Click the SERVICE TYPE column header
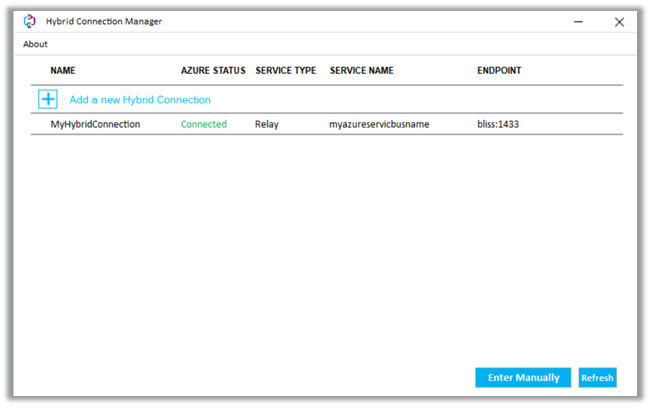The width and height of the screenshot is (650, 407). pos(286,71)
